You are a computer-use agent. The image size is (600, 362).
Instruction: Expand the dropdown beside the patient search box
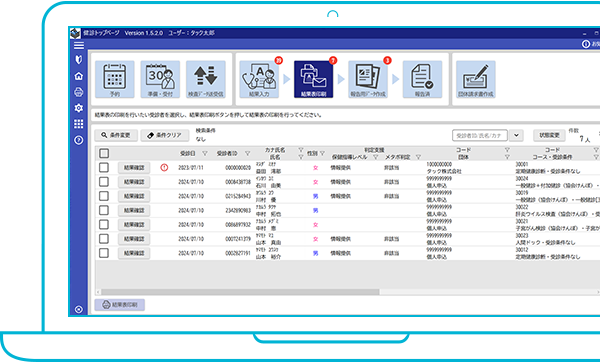[516, 135]
